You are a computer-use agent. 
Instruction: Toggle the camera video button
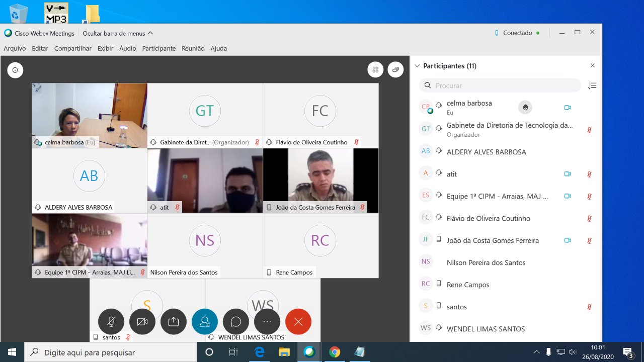(x=142, y=322)
